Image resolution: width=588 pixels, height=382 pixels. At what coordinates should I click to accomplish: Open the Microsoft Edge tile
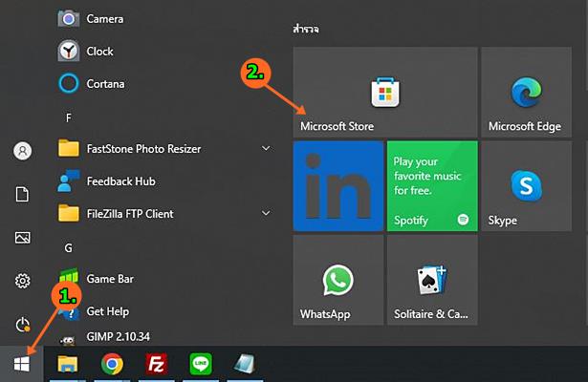pyautogui.click(x=527, y=92)
